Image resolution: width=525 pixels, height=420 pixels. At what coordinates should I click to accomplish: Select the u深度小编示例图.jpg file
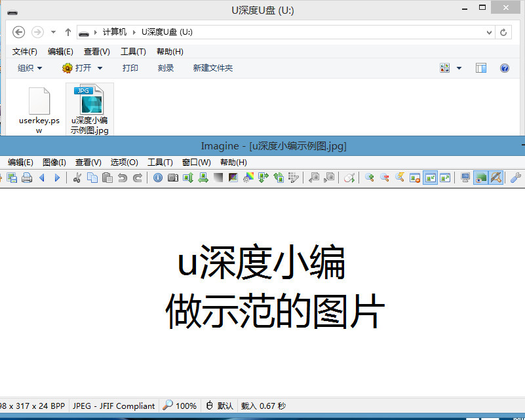pyautogui.click(x=90, y=109)
